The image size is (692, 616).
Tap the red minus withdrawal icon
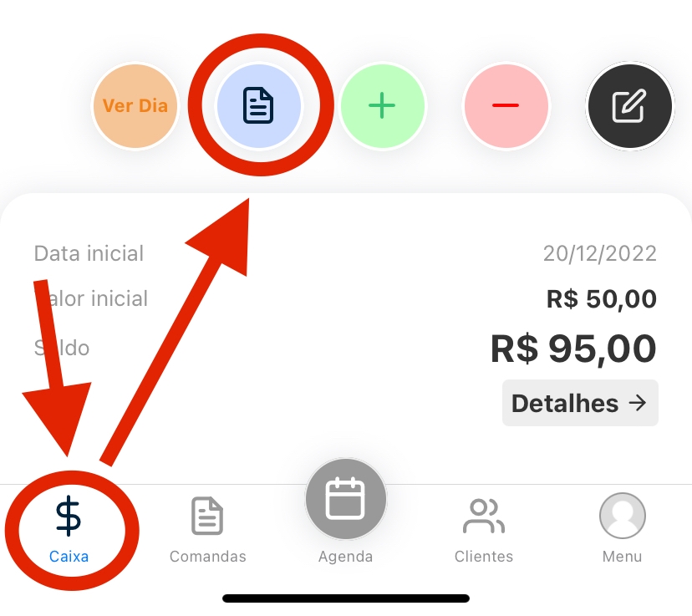click(506, 106)
